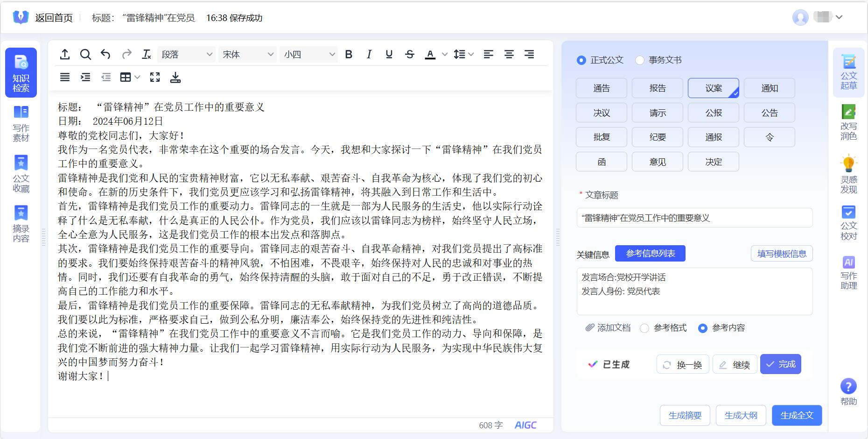Open the 宋体 font dropdown

pos(247,55)
